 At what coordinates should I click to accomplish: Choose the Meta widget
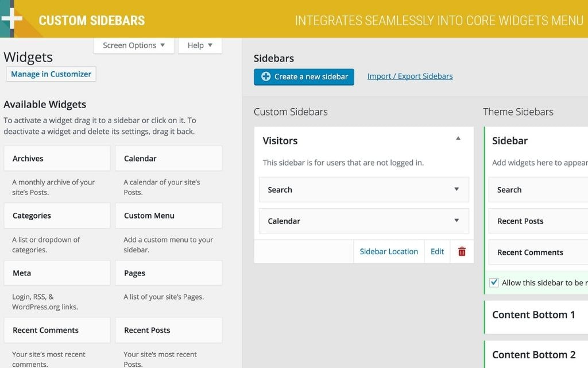(x=57, y=273)
